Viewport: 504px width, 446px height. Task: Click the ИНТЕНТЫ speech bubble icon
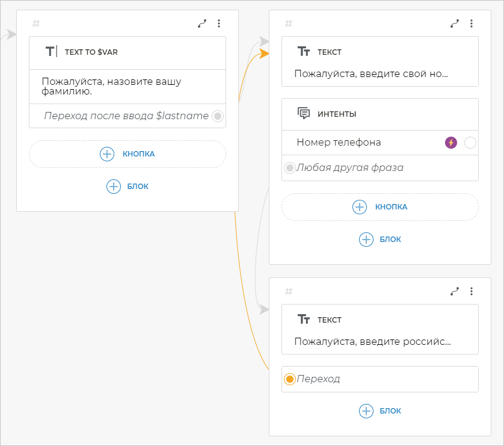tap(304, 114)
